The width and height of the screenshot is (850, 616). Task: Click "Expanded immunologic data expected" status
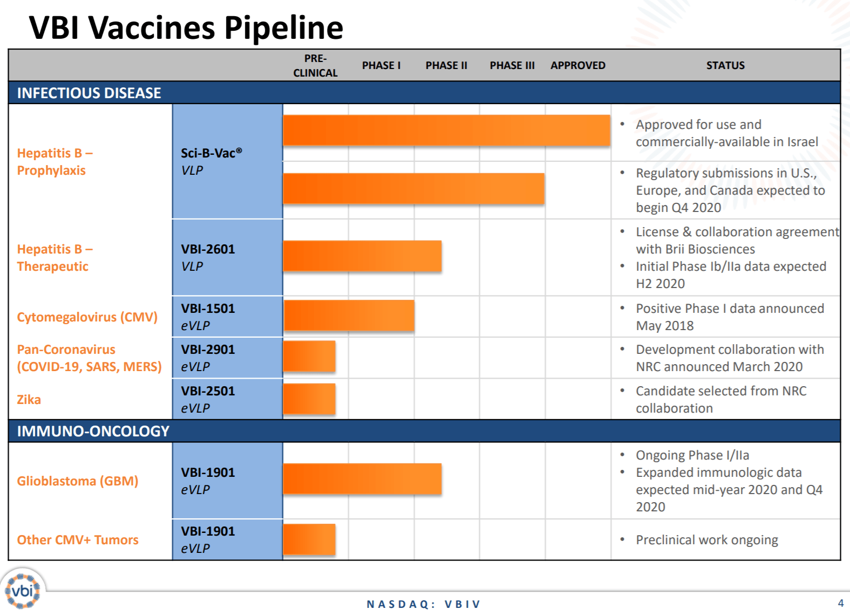(729, 490)
